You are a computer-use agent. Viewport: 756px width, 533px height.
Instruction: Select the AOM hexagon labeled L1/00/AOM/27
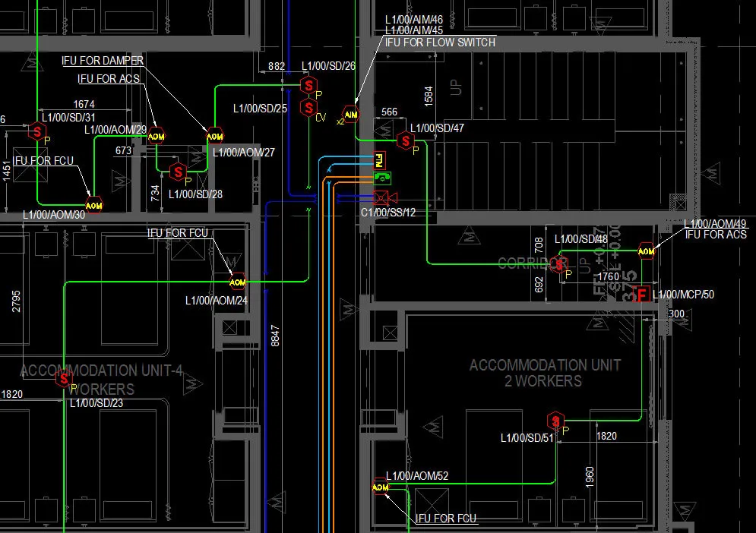click(x=215, y=137)
